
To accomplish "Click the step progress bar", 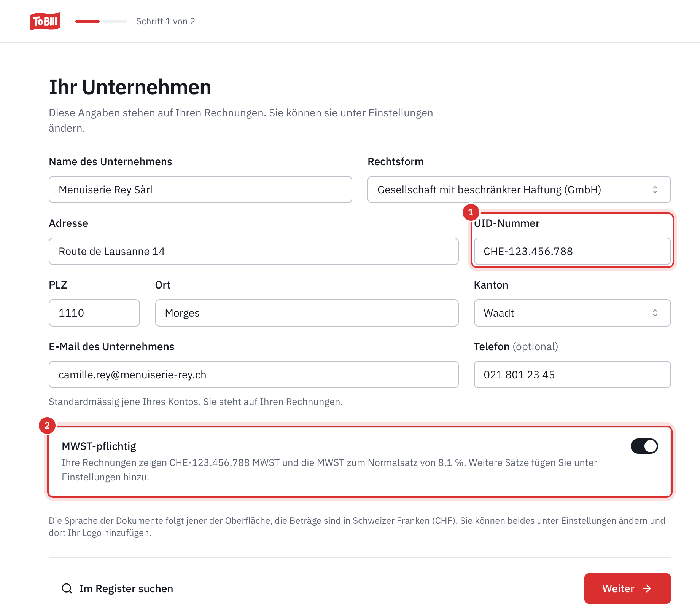I will pos(101,21).
